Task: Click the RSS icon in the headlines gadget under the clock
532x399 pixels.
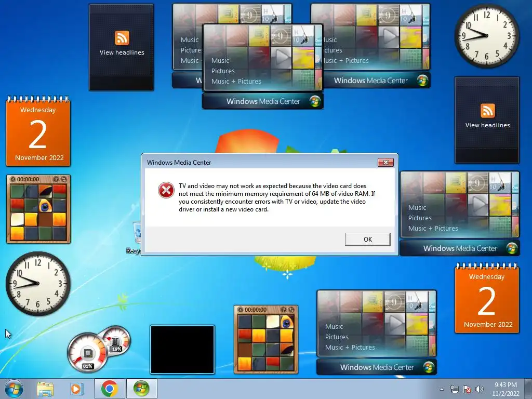Action: pyautogui.click(x=487, y=111)
